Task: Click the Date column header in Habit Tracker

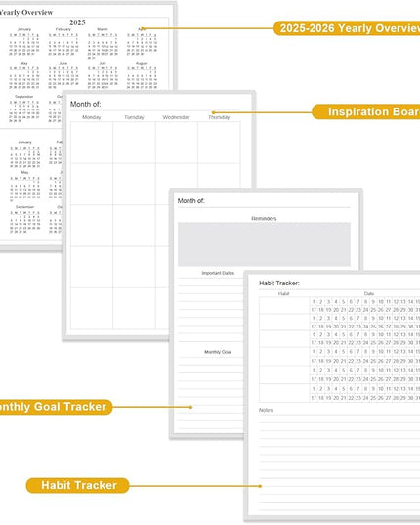Action: [369, 293]
